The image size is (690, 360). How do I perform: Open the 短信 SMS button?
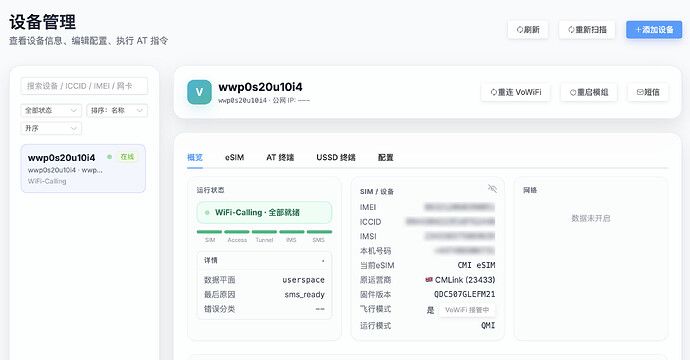coord(648,92)
